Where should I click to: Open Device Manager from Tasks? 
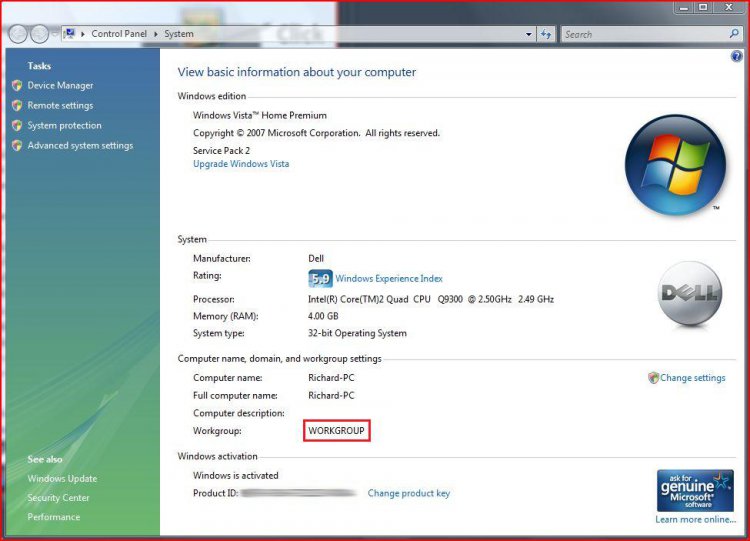[x=60, y=85]
